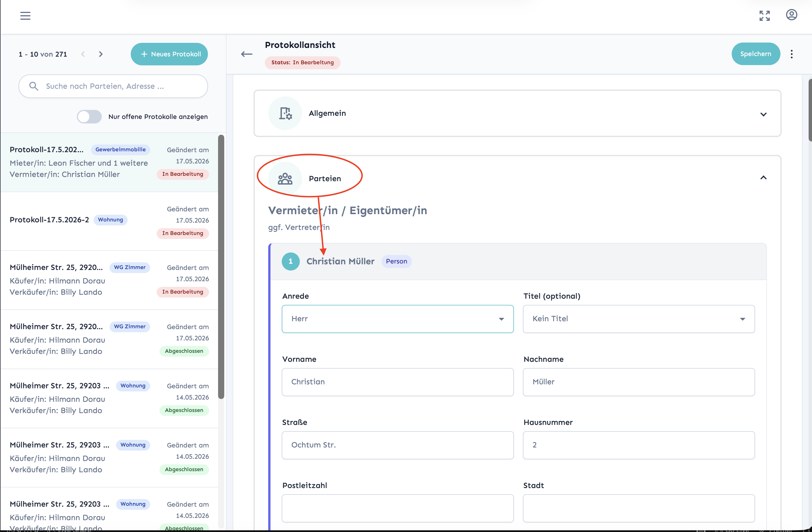The width and height of the screenshot is (812, 532).
Task: Go to previous page of protocols
Action: tap(83, 54)
